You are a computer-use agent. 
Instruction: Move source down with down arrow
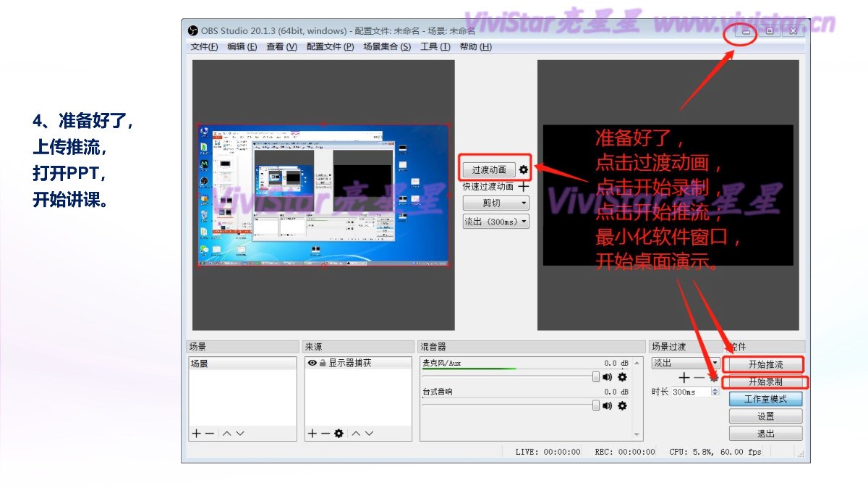370,433
